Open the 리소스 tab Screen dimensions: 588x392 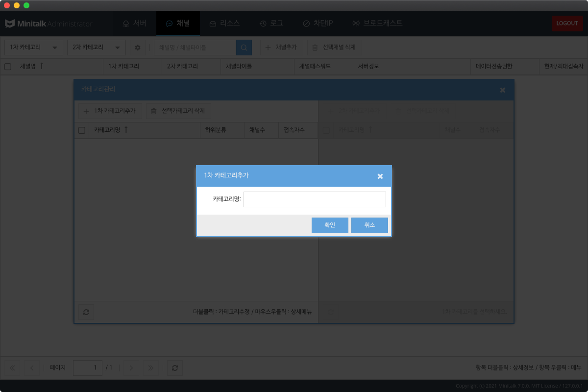tap(224, 23)
